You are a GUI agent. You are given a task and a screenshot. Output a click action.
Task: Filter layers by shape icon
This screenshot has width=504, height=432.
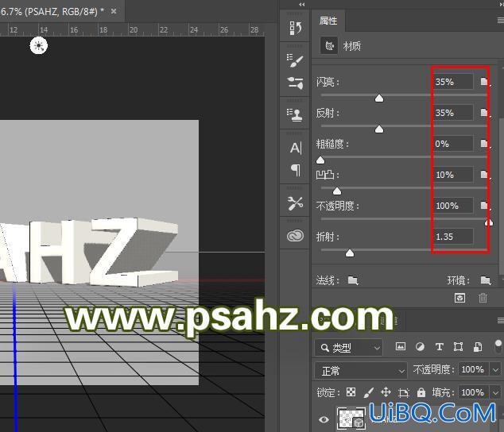coord(458,346)
